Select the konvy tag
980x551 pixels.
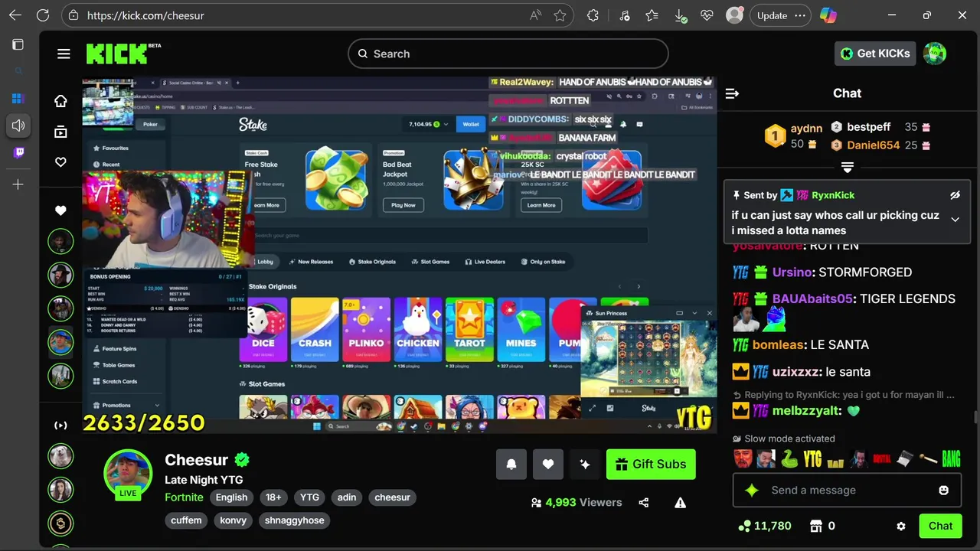tap(234, 520)
